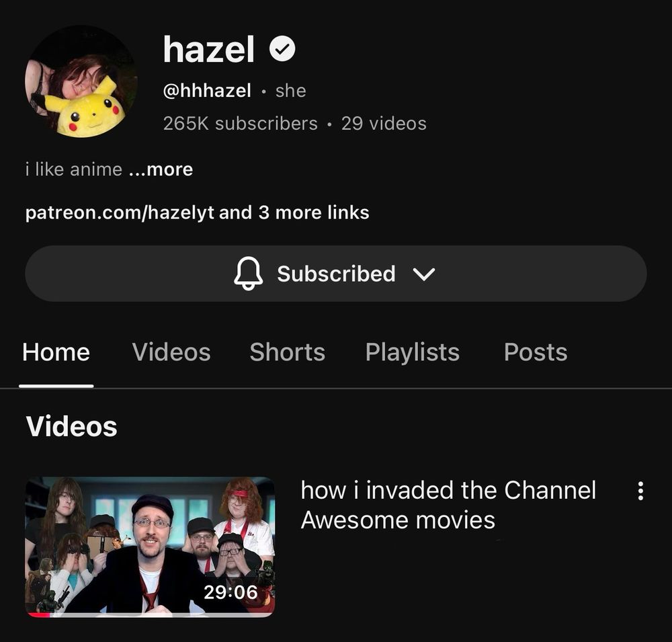Viewport: 672px width, 642px height.
Task: Open the Playlists tab
Action: [x=413, y=352]
